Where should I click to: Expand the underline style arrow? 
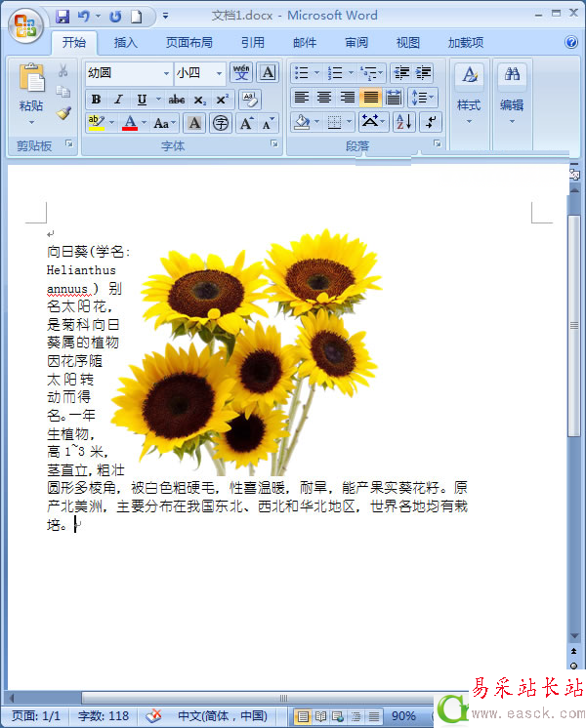tap(158, 100)
